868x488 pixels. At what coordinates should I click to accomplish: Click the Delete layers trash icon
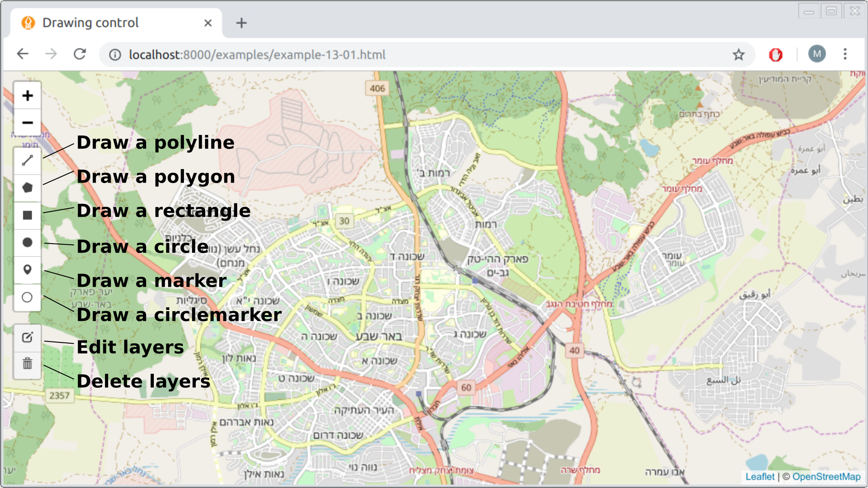coord(27,364)
